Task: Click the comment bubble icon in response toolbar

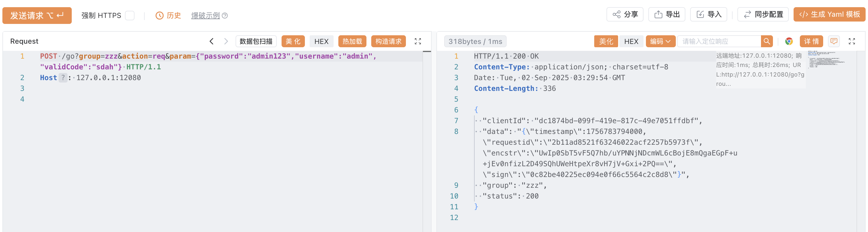Action: coord(834,42)
